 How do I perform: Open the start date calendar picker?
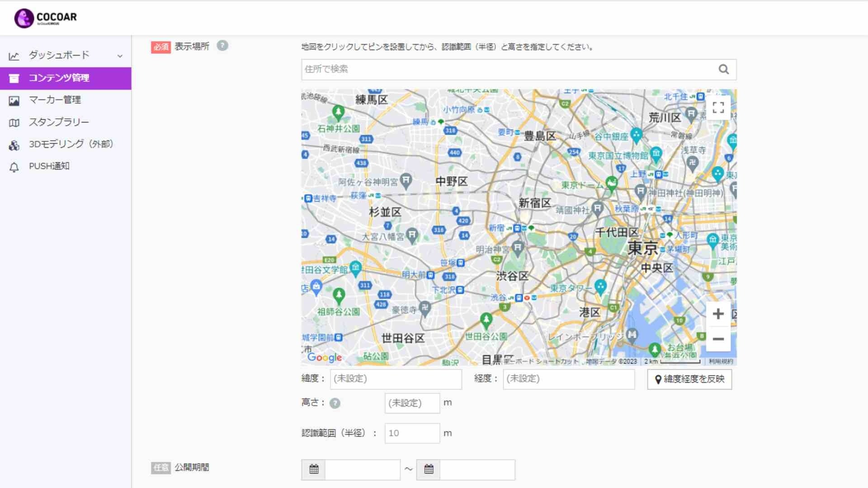point(314,469)
